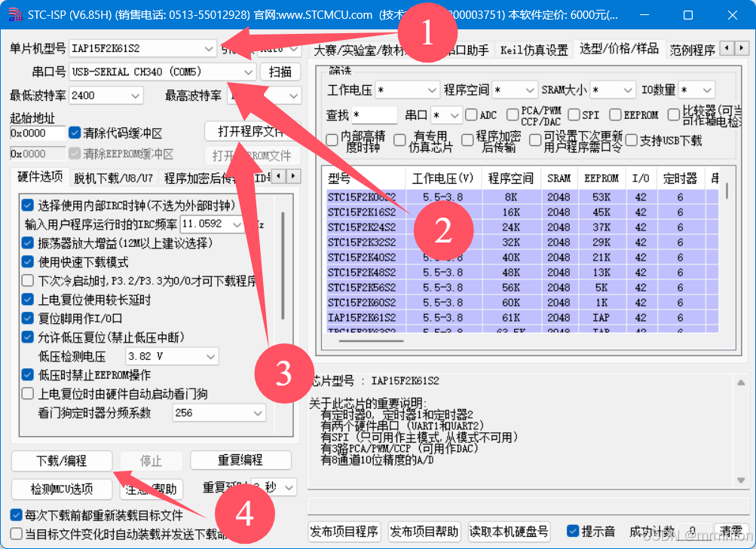Select the IAP15F2K61S2 row in chip table

pos(522,318)
